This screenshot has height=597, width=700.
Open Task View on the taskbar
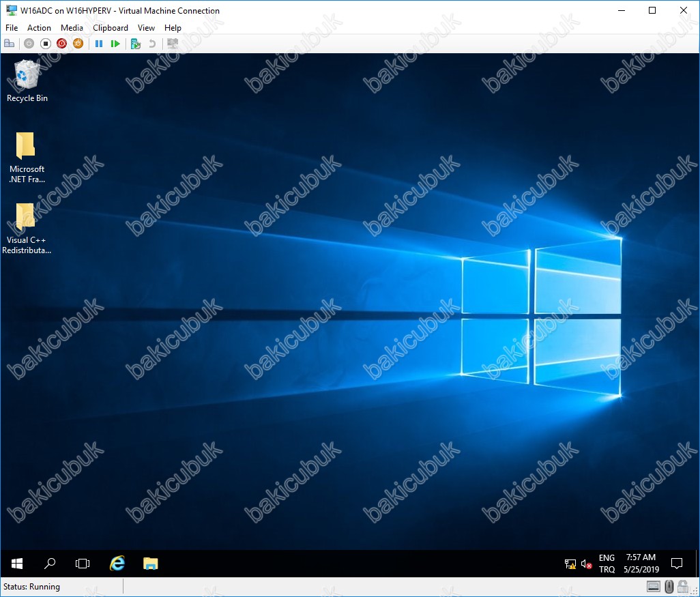pyautogui.click(x=83, y=564)
